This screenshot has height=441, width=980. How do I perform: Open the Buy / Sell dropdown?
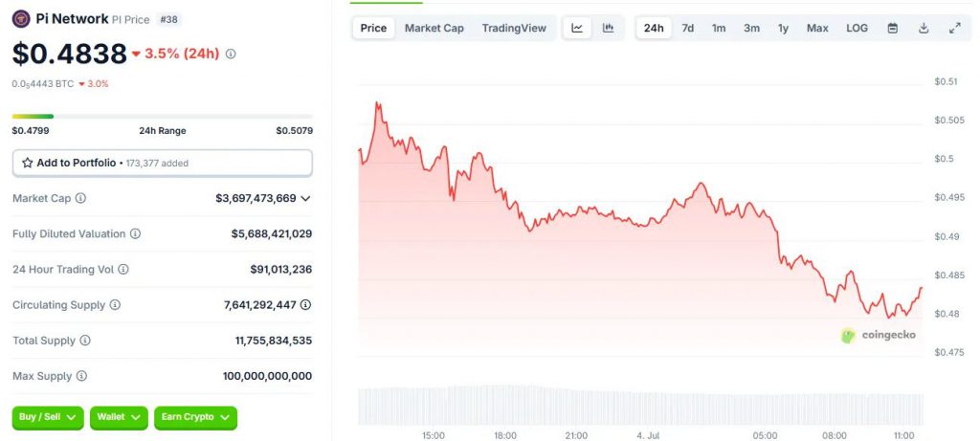click(48, 417)
